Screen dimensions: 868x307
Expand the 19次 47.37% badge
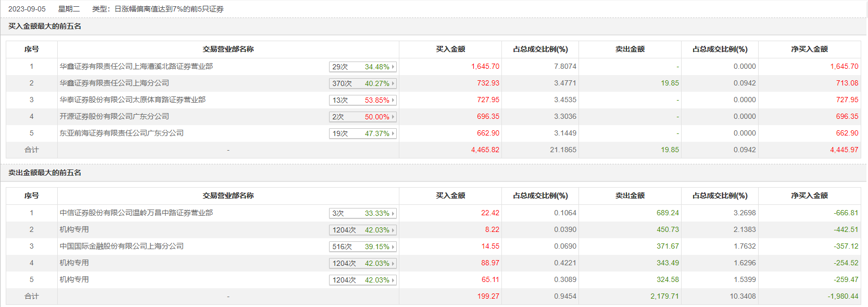click(x=363, y=133)
